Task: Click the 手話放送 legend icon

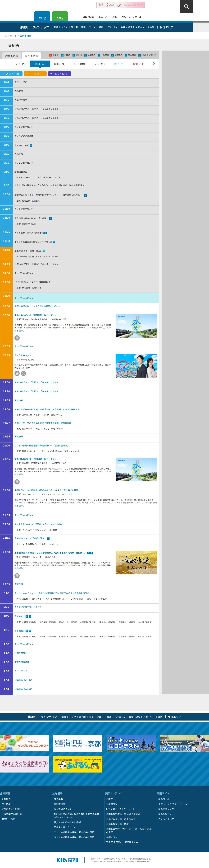Action: tap(99, 55)
